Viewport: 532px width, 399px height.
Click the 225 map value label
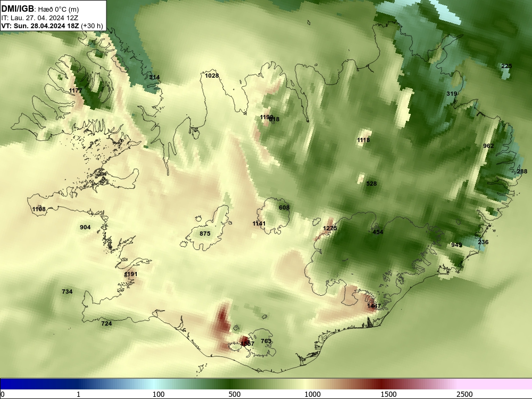(506, 66)
